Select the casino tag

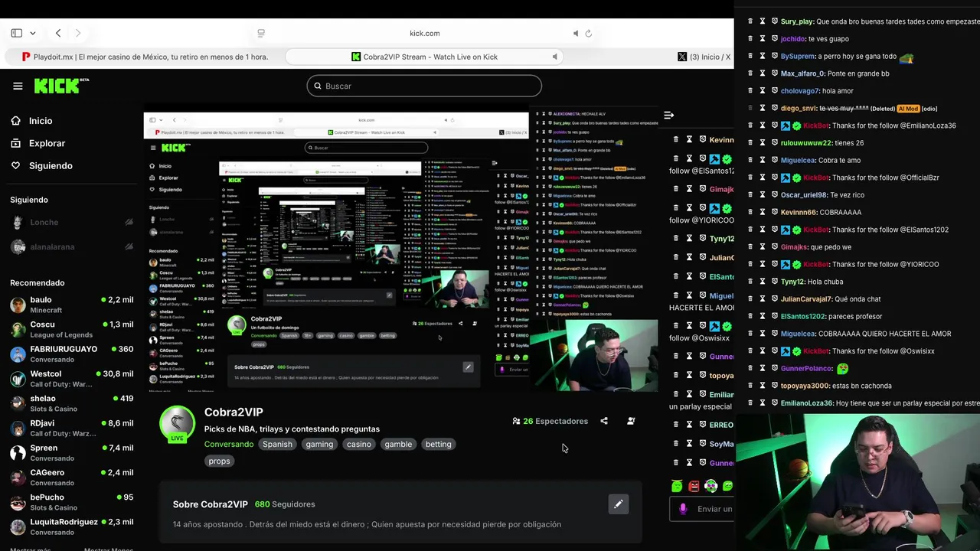pos(358,444)
